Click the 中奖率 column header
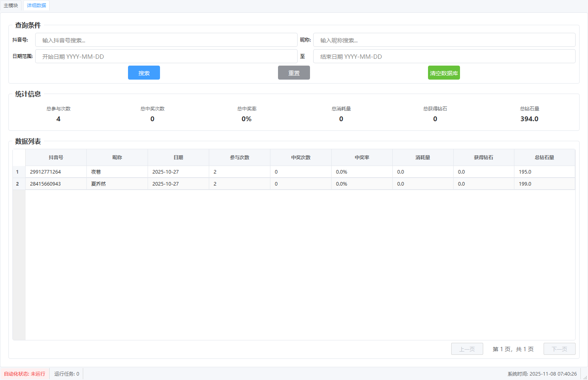The height and width of the screenshot is (380, 588). (362, 158)
